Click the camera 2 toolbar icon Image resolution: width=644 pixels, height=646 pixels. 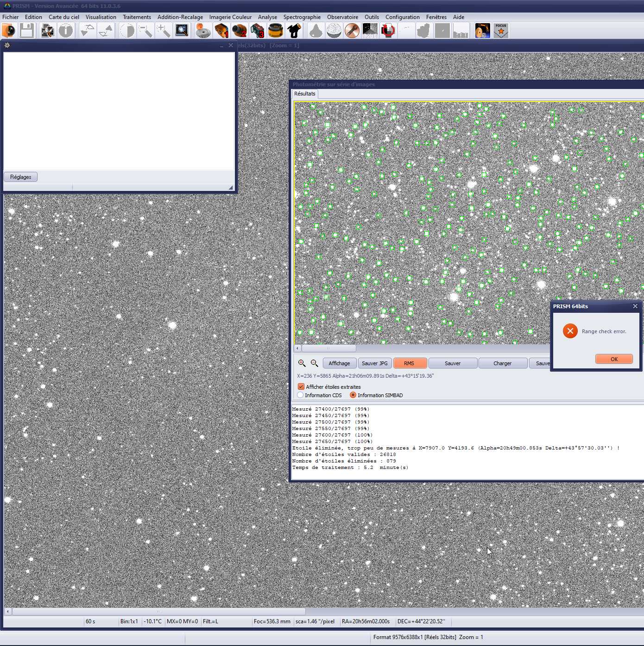240,31
